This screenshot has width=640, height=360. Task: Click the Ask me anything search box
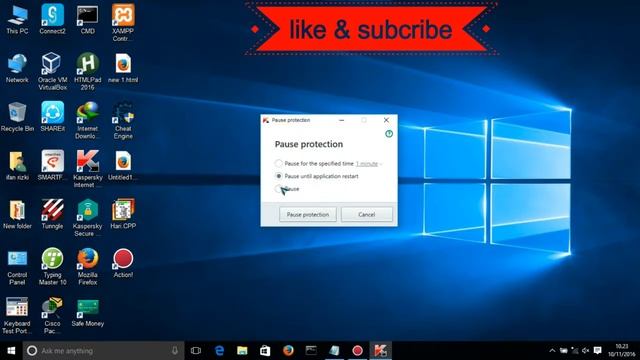coord(103,351)
